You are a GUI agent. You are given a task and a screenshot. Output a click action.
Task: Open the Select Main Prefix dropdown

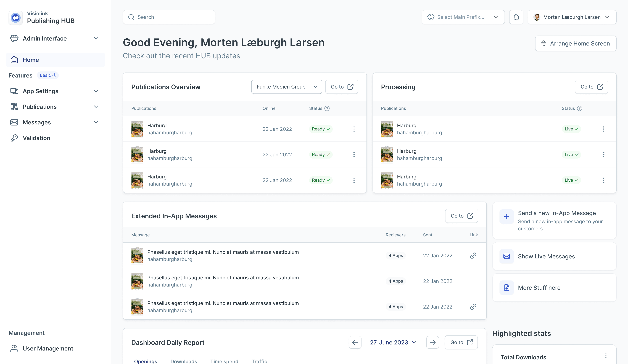point(463,17)
